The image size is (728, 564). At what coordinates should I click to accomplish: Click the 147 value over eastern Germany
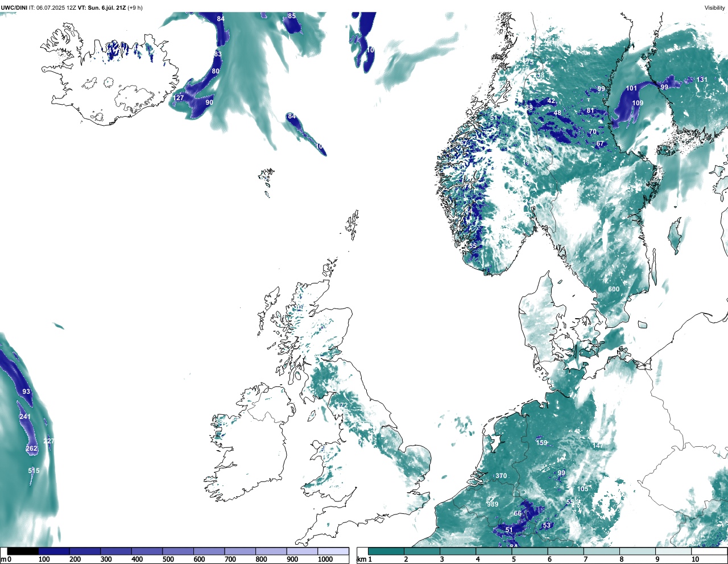[x=597, y=445]
